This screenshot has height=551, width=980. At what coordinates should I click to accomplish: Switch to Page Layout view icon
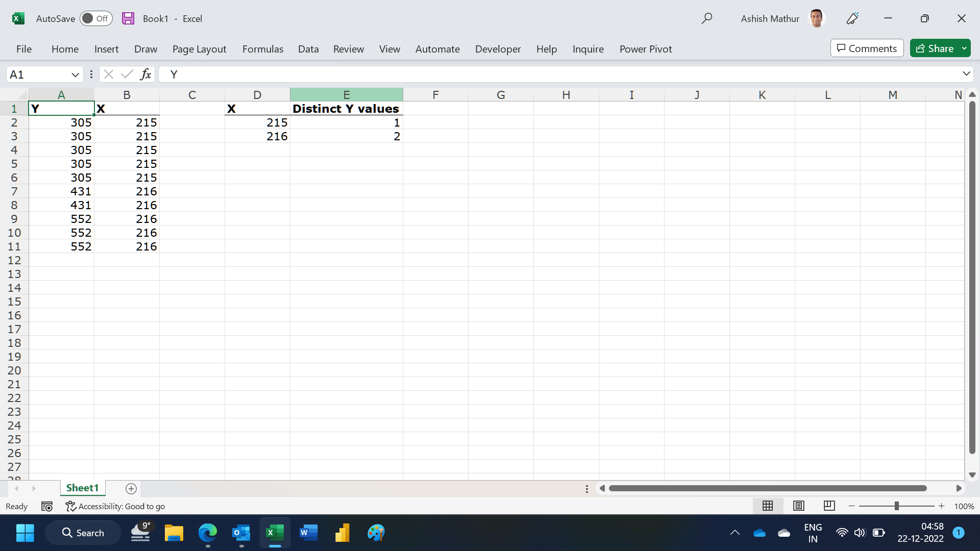coord(799,506)
